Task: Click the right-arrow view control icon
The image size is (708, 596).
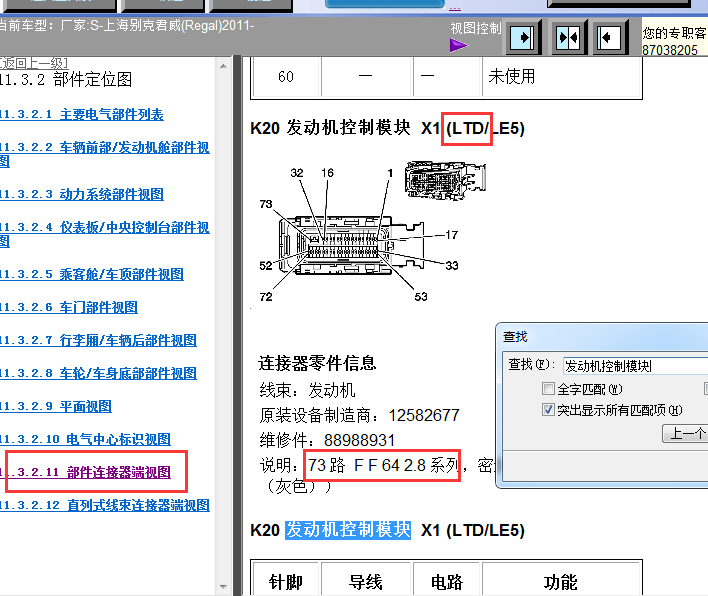Action: pyautogui.click(x=522, y=37)
